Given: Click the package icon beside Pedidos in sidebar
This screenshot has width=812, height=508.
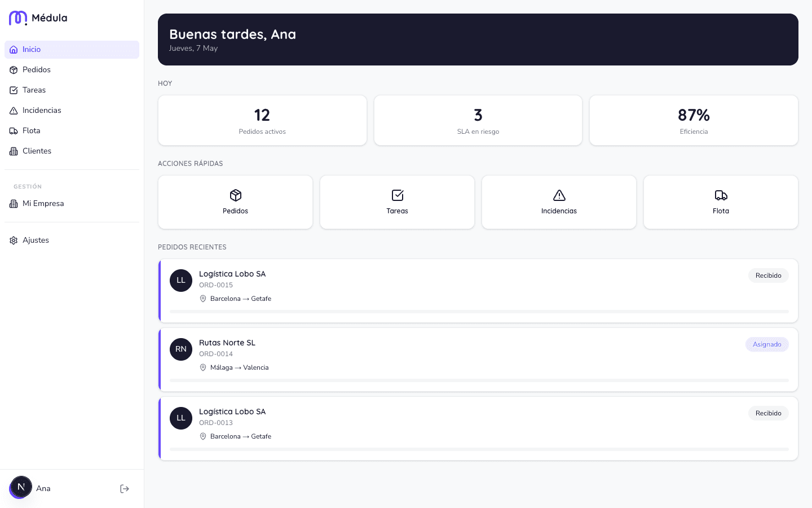Looking at the screenshot, I should pos(14,70).
